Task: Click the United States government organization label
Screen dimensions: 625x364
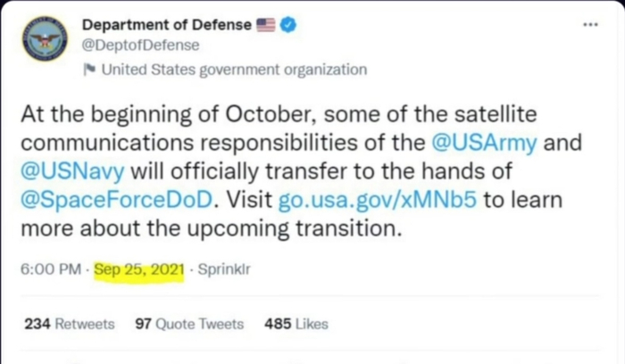Action: [234, 70]
